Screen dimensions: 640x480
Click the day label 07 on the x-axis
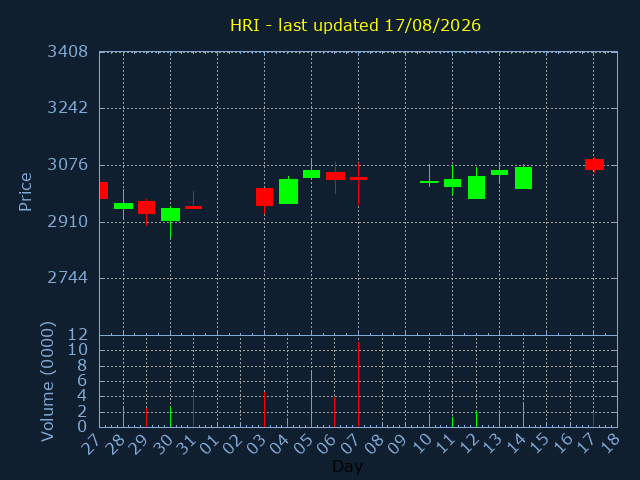349,443
